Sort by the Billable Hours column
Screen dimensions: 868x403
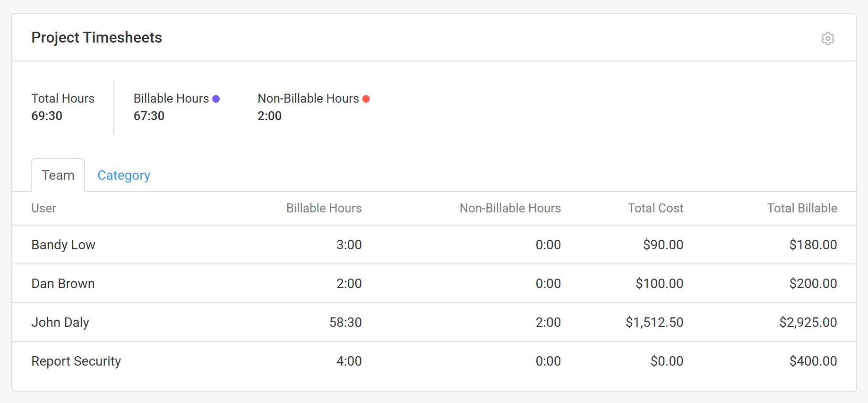click(324, 208)
